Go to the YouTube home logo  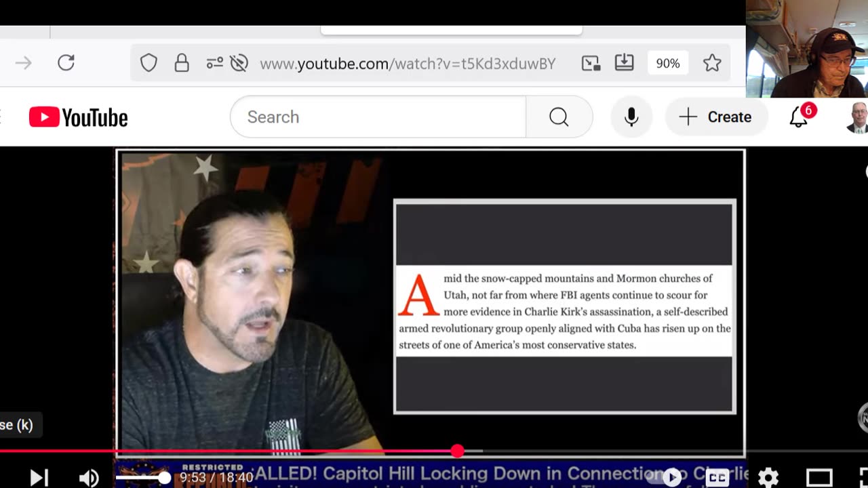click(x=79, y=117)
